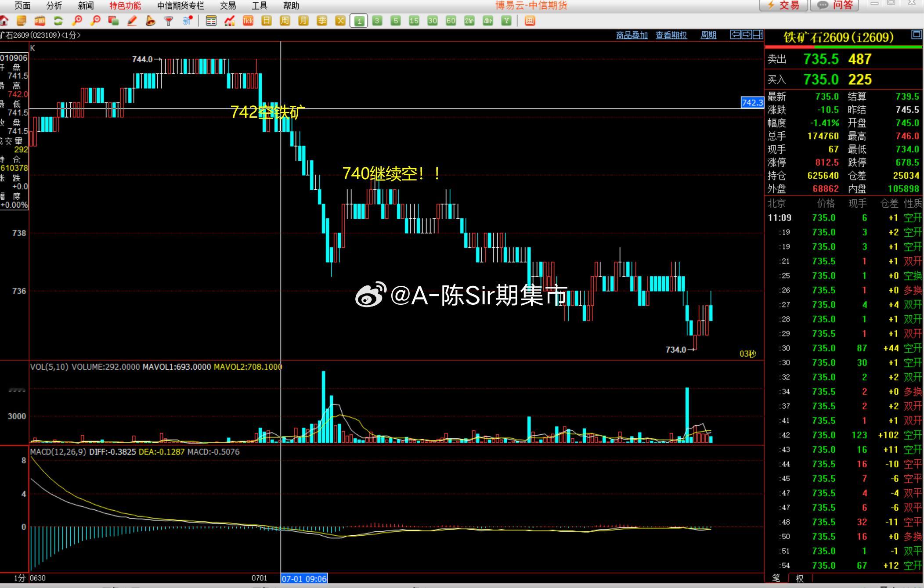Switch to the 权 tab

[x=800, y=578]
